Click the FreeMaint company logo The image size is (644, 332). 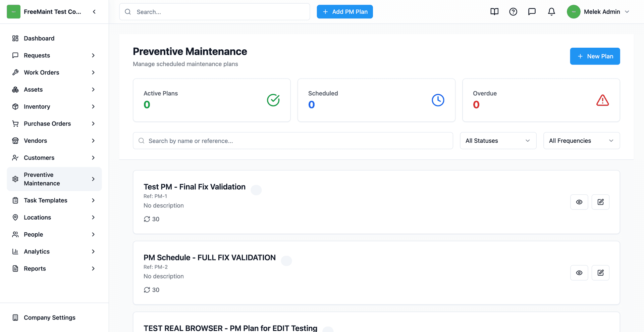[14, 12]
